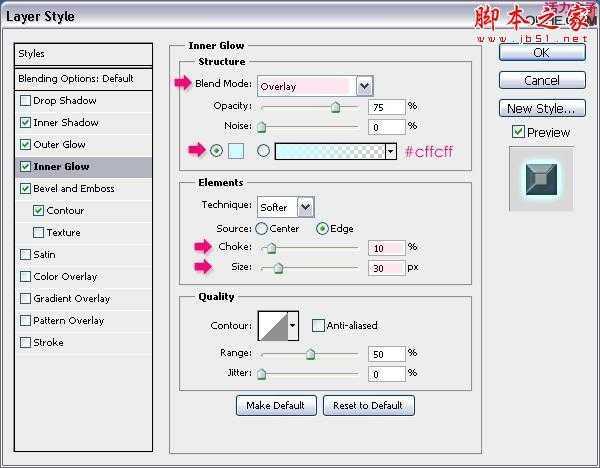Toggle the Contour sub-option checkbox
600x468 pixels.
pyautogui.click(x=38, y=210)
